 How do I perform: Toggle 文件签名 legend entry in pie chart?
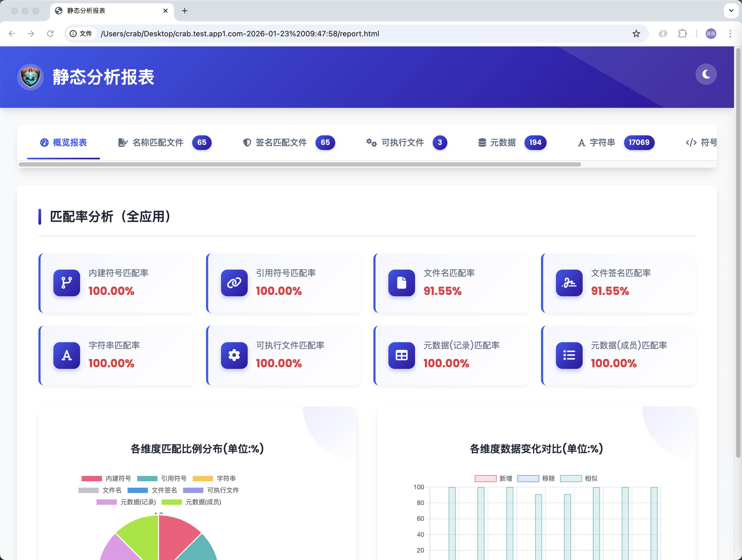[152, 490]
